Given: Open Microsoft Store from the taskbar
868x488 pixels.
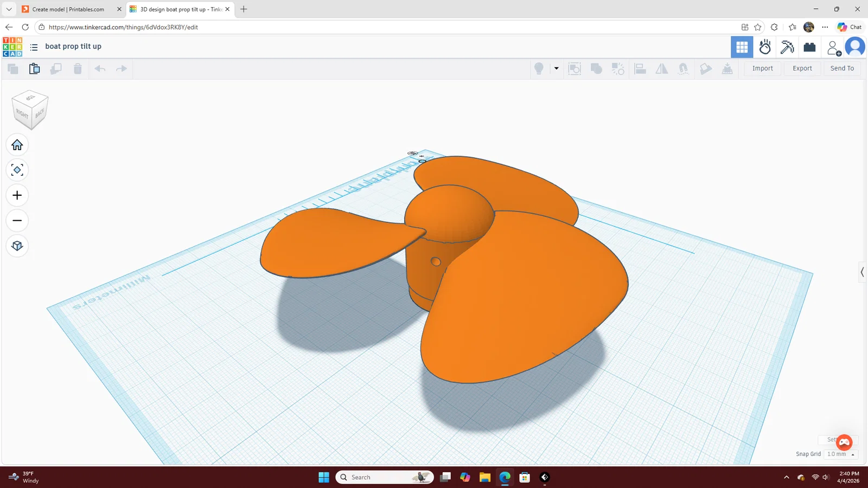Looking at the screenshot, I should point(525,477).
